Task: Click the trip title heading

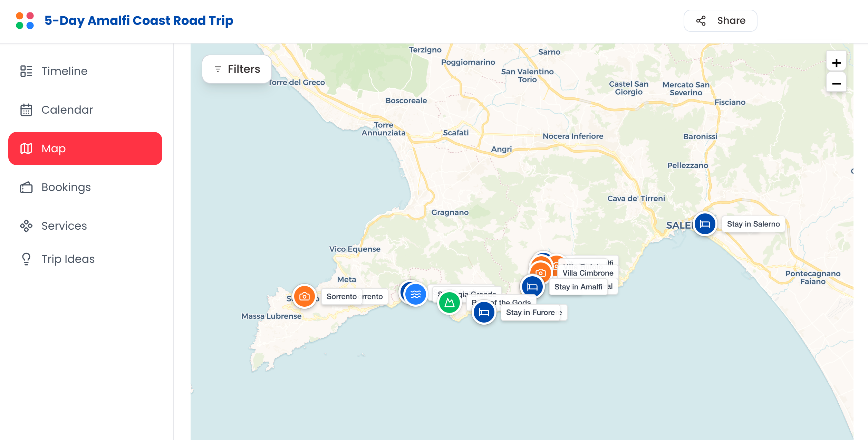Action: [139, 20]
